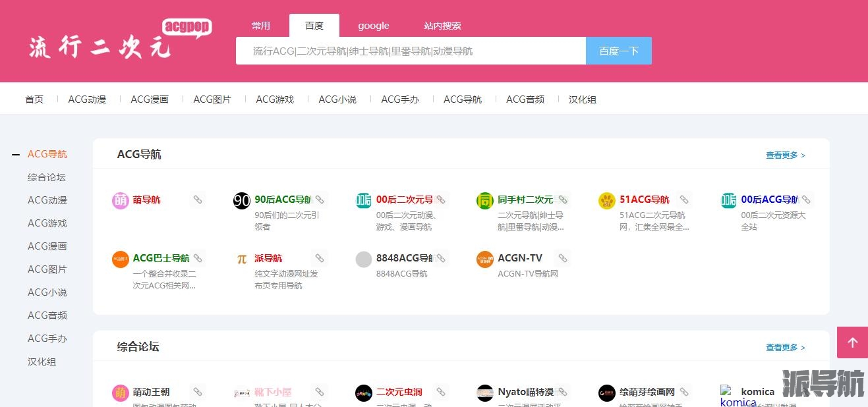The height and width of the screenshot is (407, 868).
Task: Open ACG手办 in the top navigation
Action: 400,99
